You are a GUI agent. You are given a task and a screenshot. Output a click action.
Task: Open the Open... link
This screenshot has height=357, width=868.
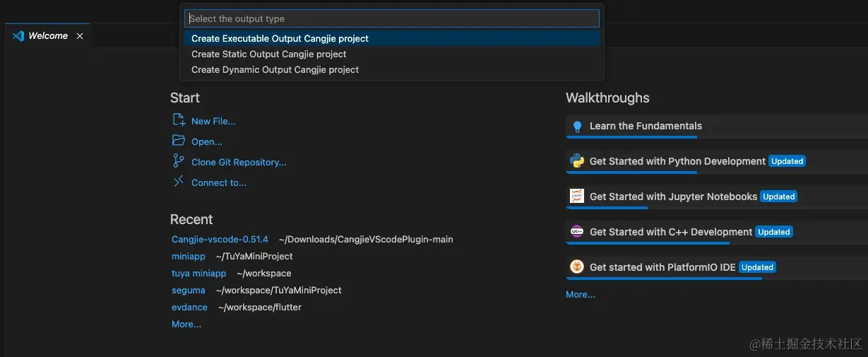207,142
